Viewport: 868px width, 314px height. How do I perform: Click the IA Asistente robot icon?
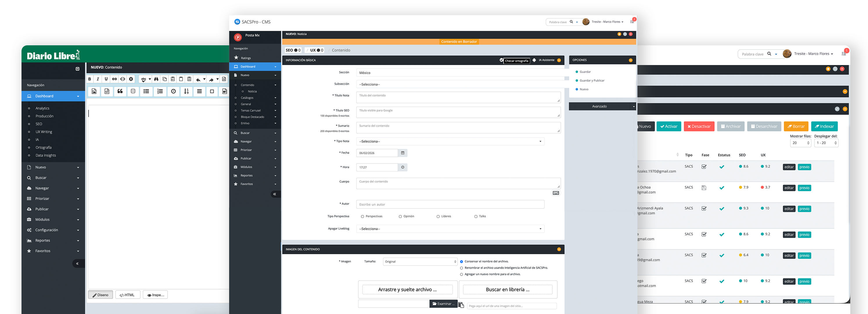534,60
